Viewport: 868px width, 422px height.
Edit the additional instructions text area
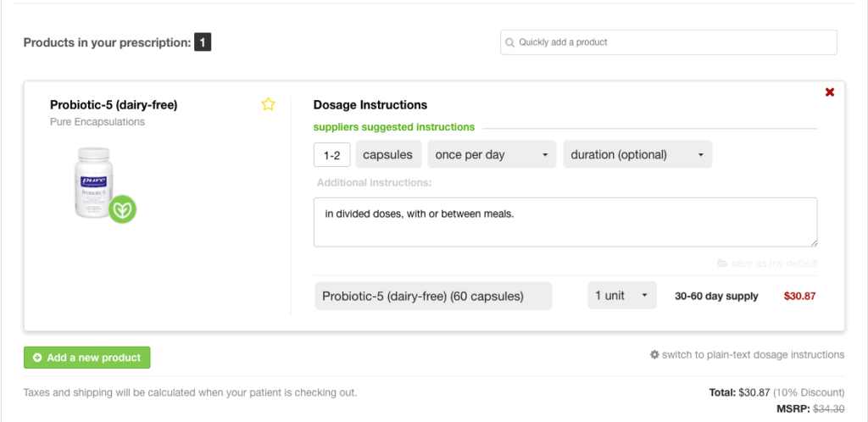pos(565,222)
